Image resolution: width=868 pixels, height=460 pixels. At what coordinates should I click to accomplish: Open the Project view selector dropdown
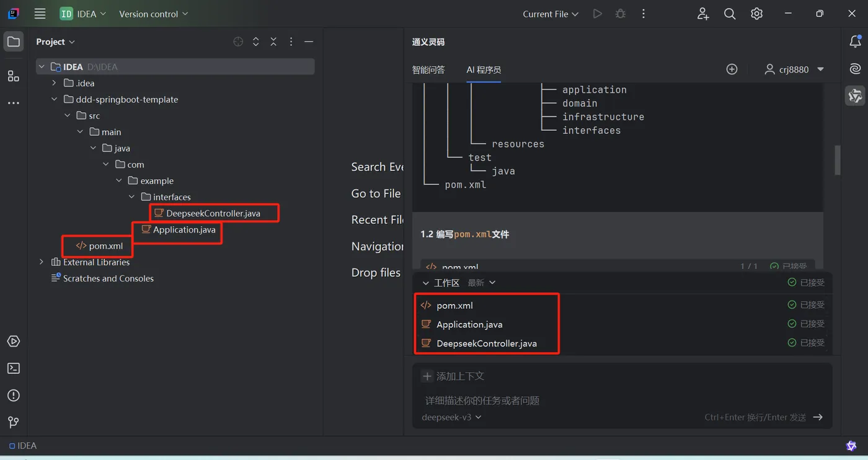click(55, 42)
